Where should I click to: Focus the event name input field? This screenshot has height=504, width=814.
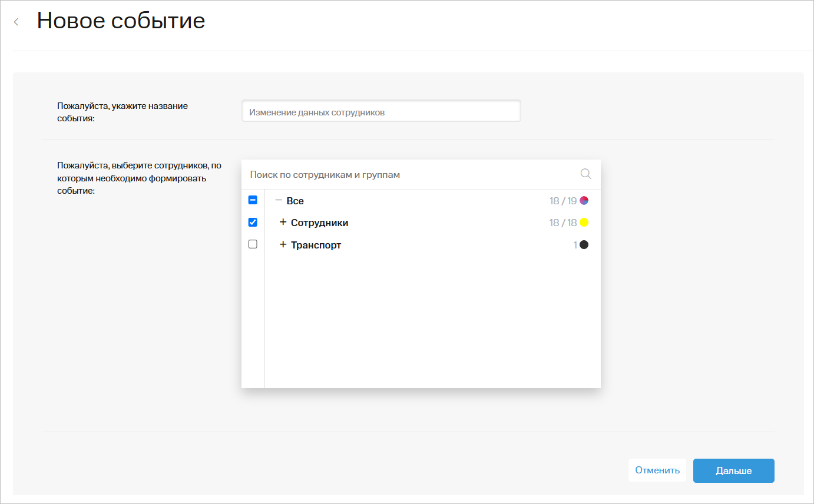pyautogui.click(x=381, y=111)
